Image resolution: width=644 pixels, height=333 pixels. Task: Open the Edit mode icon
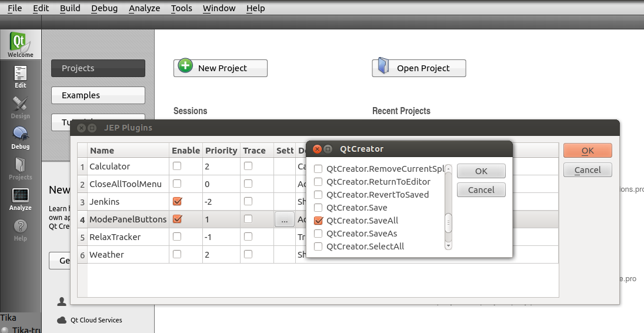point(20,74)
